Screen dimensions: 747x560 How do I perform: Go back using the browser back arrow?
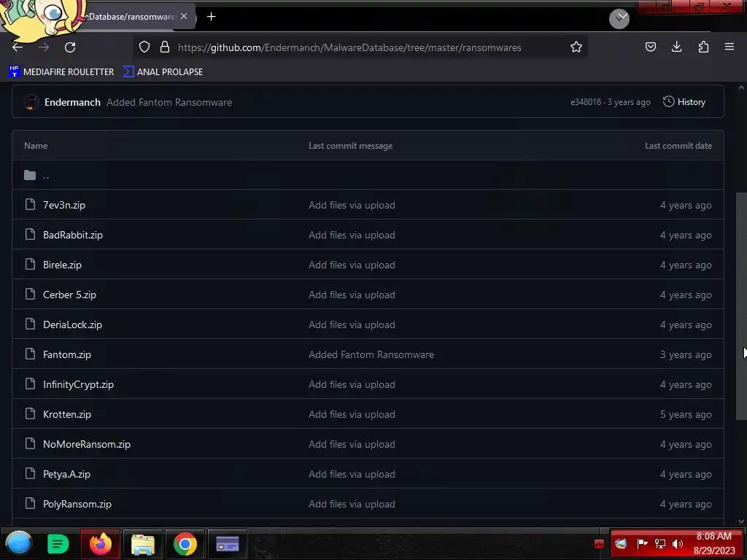18,47
